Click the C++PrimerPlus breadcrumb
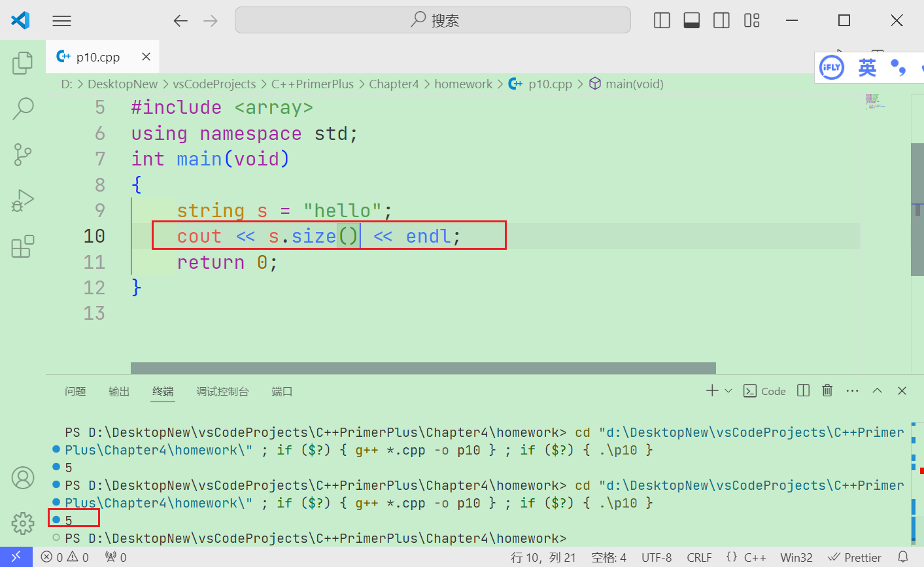Screen dimensions: 924x567 pos(313,84)
